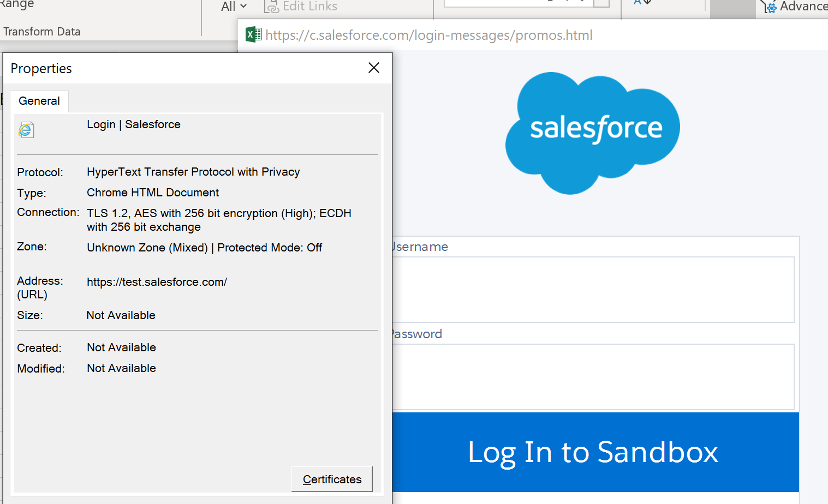Screen dimensions: 828x504
Task: Focus the Username input field
Action: pyautogui.click(x=593, y=290)
